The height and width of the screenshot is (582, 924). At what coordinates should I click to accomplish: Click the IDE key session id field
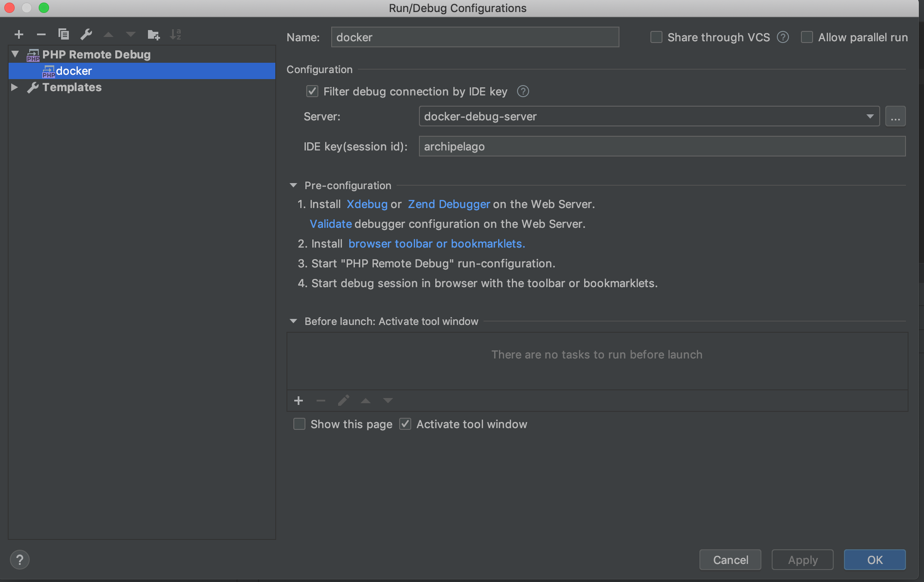coord(662,147)
